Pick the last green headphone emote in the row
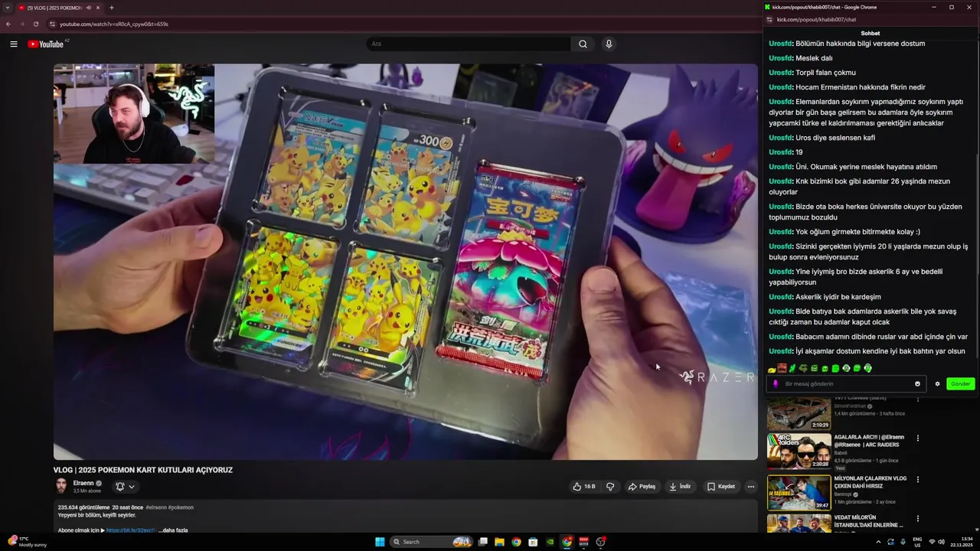The width and height of the screenshot is (980, 551). (867, 368)
